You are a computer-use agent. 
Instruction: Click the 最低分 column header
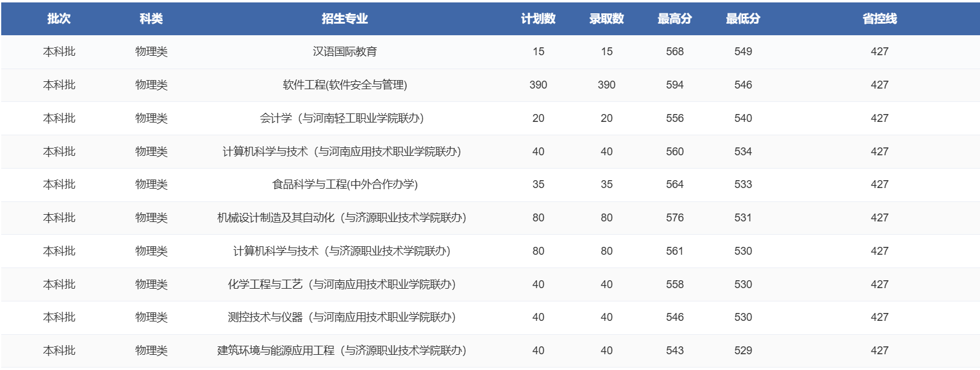[743, 19]
